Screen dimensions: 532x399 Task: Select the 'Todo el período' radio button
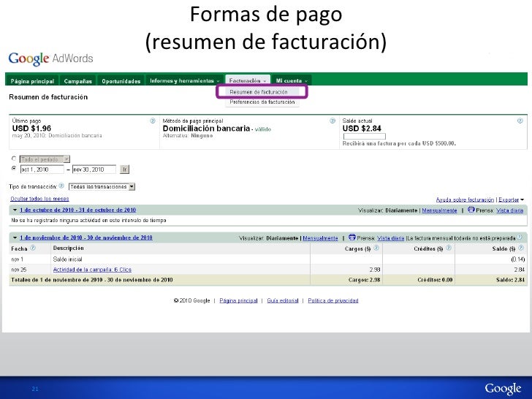tap(14, 159)
